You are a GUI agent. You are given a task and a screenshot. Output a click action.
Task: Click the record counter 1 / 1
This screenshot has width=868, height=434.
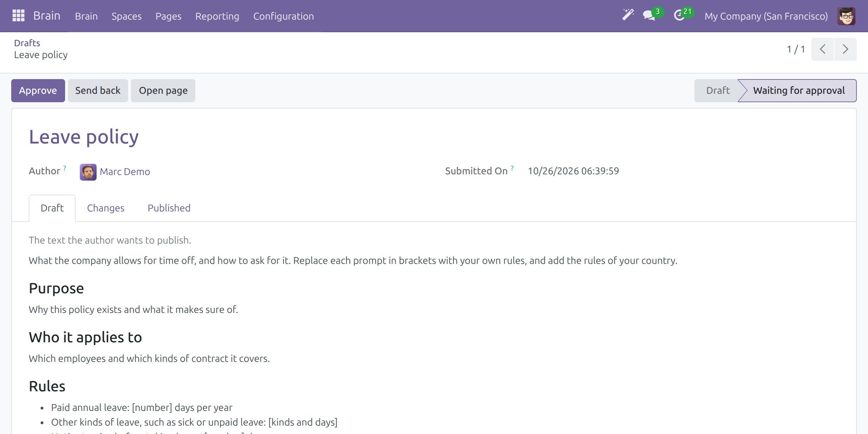[x=796, y=49]
